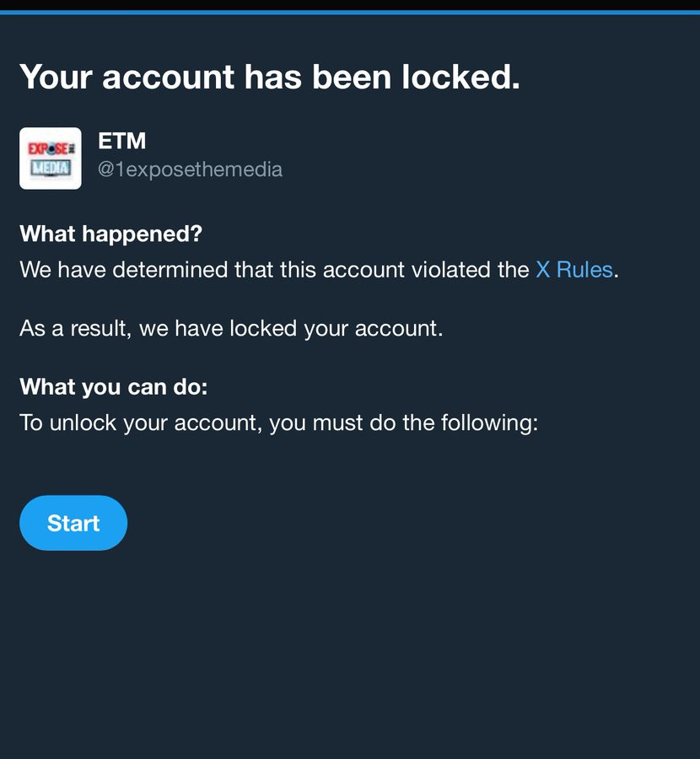700x759 pixels.
Task: Click the "Your account has been locked." heading
Action: point(270,77)
